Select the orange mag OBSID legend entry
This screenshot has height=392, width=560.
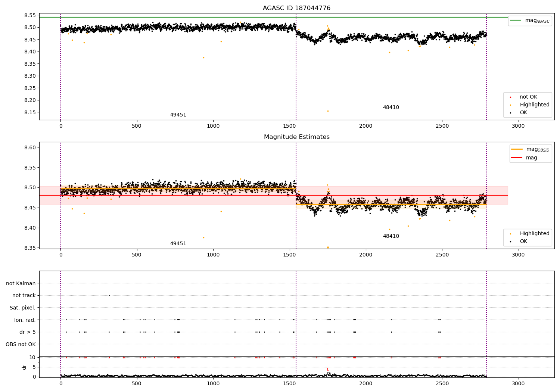531,149
